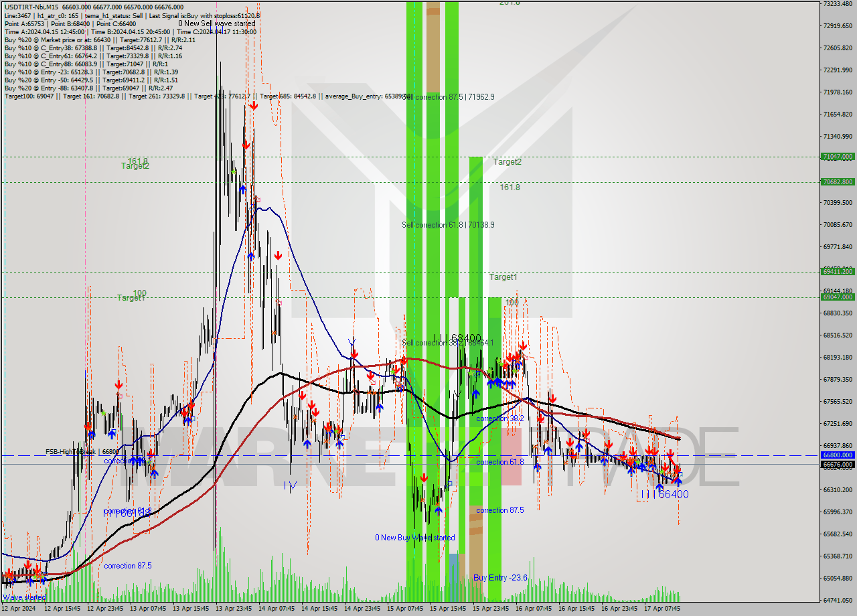The image size is (857, 616).
Task: Click the 70085.670 price axis value
Action: [x=838, y=225]
